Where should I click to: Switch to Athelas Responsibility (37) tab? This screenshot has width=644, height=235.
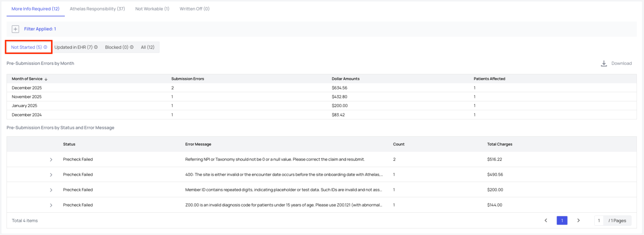[97, 9]
